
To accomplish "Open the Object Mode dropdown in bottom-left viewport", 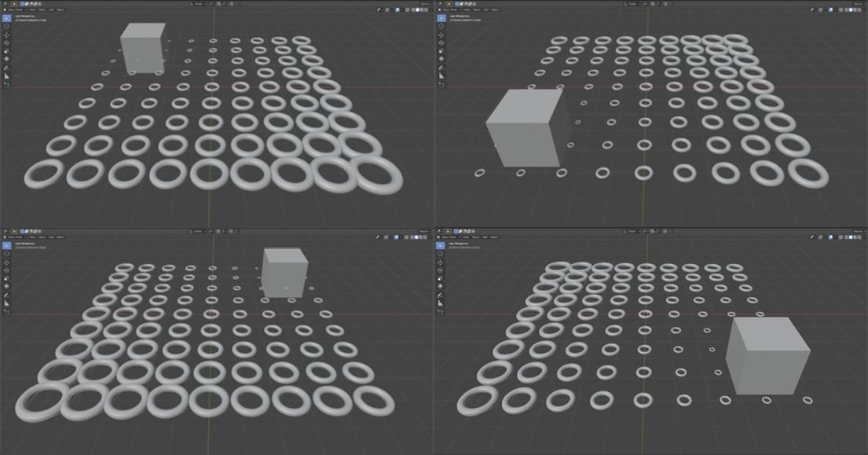I will coord(15,237).
